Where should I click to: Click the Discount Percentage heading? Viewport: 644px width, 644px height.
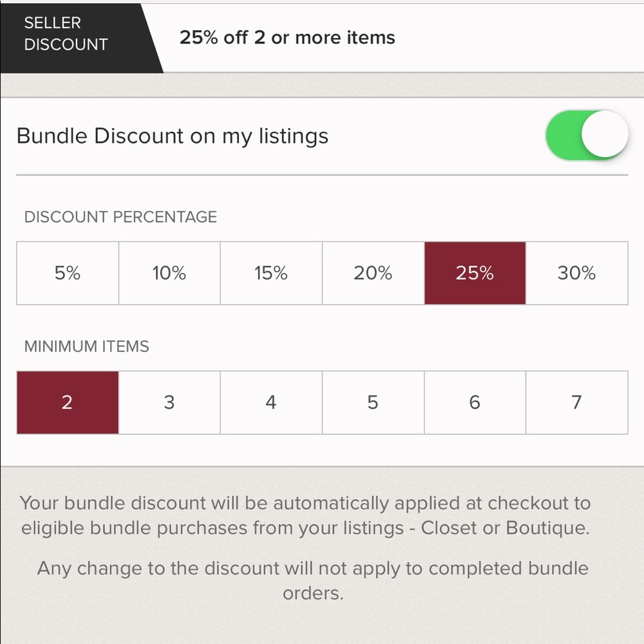120,217
